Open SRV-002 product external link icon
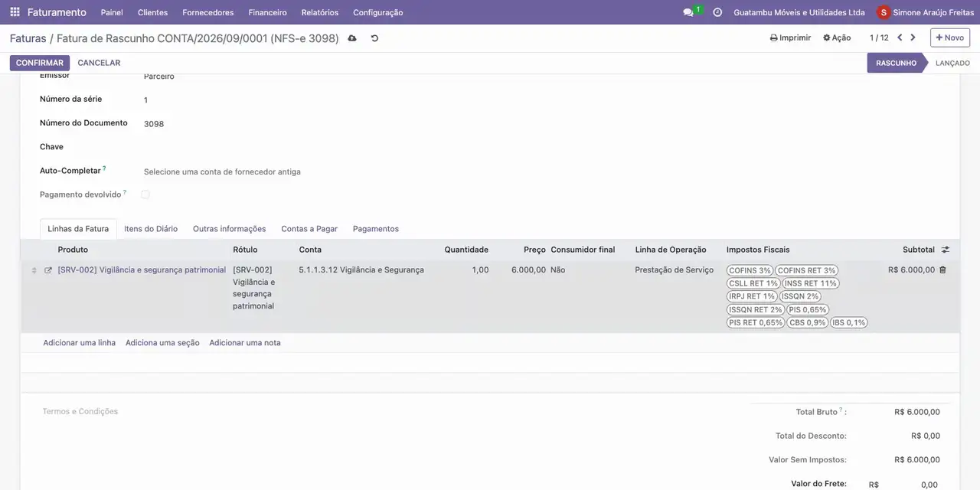 (x=48, y=270)
